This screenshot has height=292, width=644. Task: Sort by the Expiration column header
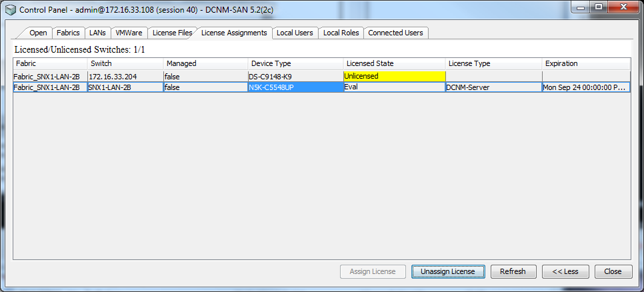(586, 63)
